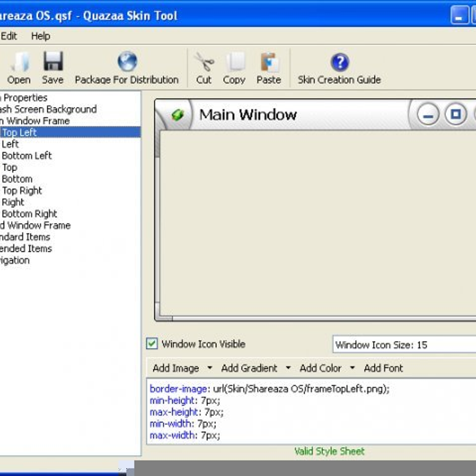Click the Add Gradient button
Image resolution: width=476 pixels, height=476 pixels.
pos(249,368)
